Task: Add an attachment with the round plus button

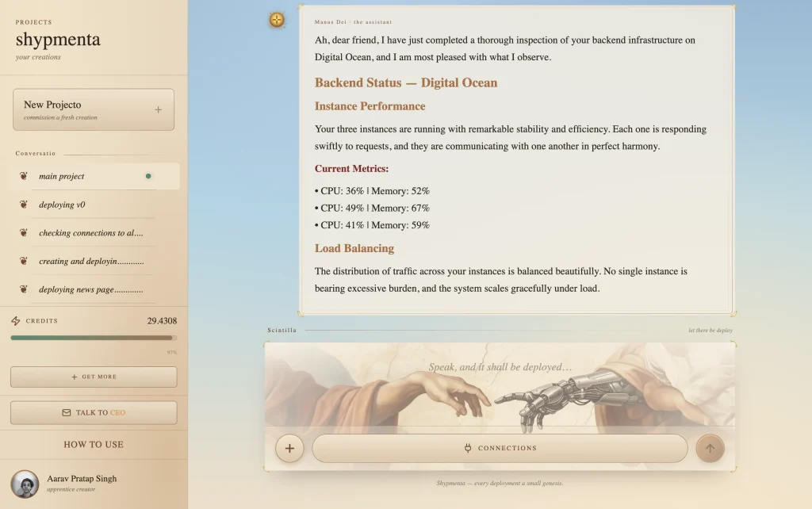Action: [289, 449]
